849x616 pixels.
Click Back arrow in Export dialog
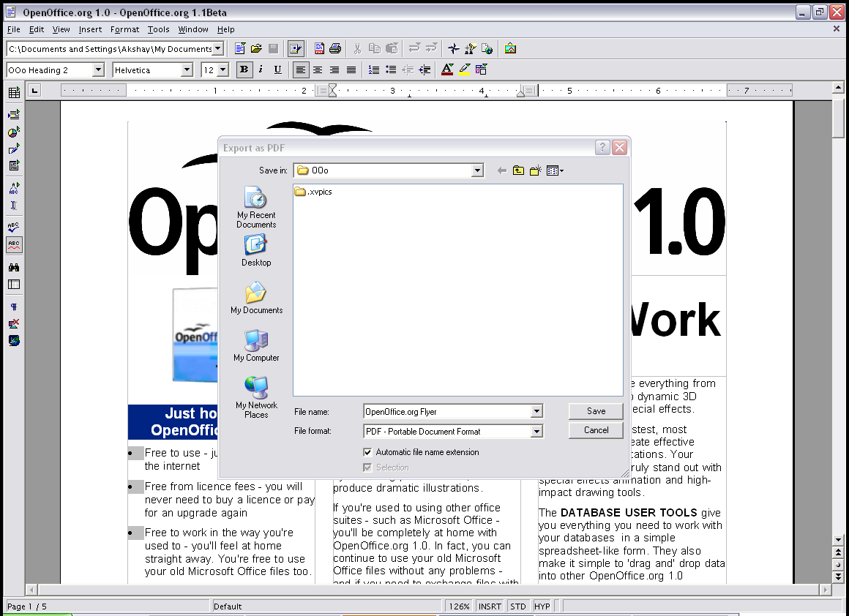point(502,170)
